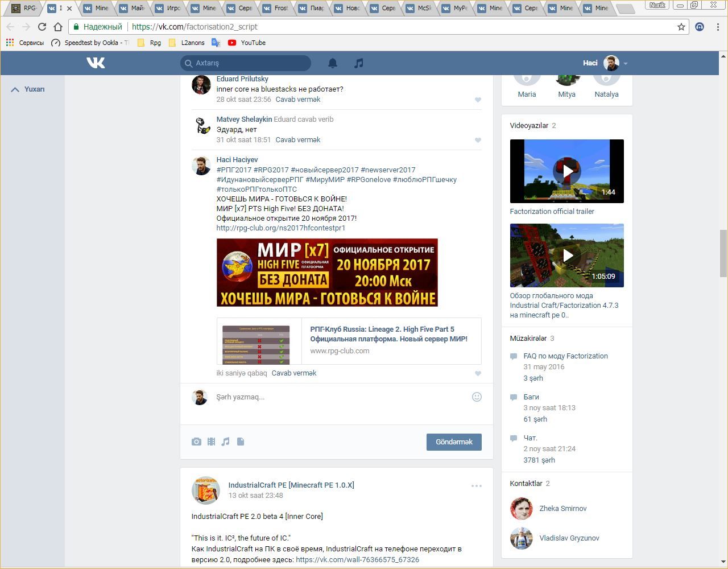Play the 1:05:09 Industrial Craft review video
Image resolution: width=728 pixels, height=569 pixels.
(566, 255)
